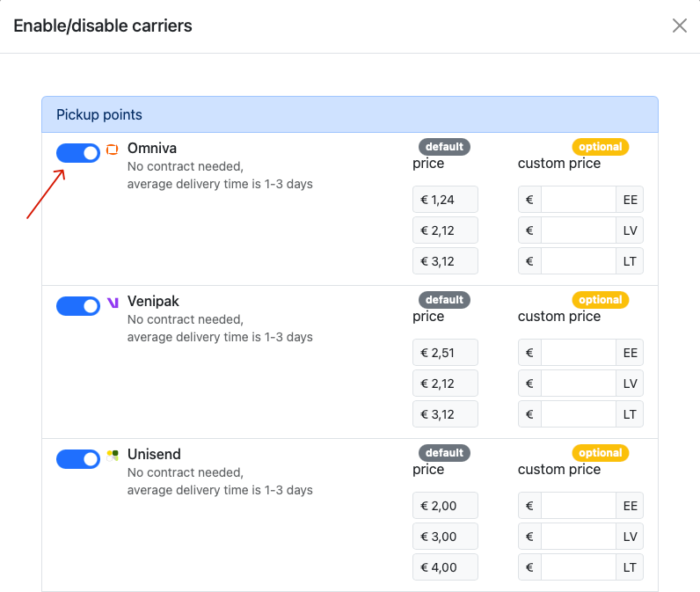Close the Enable/disable carriers dialog
The image size is (700, 592).
[680, 26]
